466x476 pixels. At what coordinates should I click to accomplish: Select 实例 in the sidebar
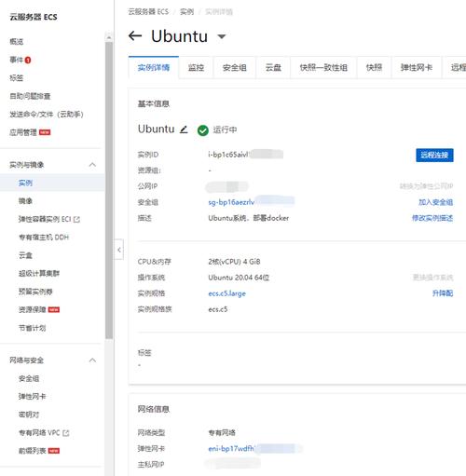pyautogui.click(x=25, y=183)
